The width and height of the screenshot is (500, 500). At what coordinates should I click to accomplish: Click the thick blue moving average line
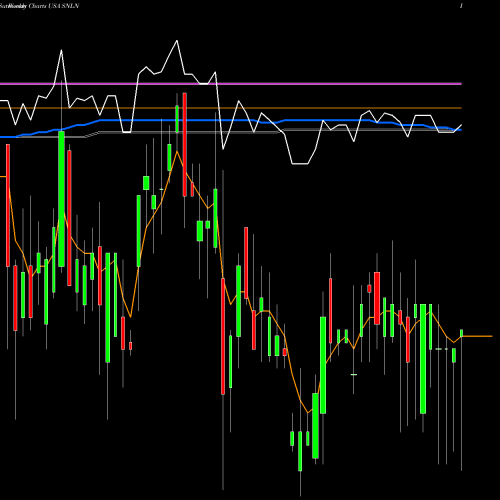(x=231, y=120)
